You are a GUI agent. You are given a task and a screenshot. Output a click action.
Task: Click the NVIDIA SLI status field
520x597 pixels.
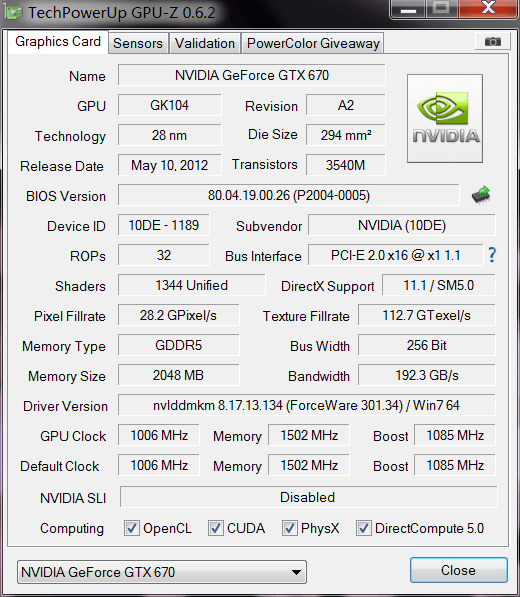tap(308, 497)
